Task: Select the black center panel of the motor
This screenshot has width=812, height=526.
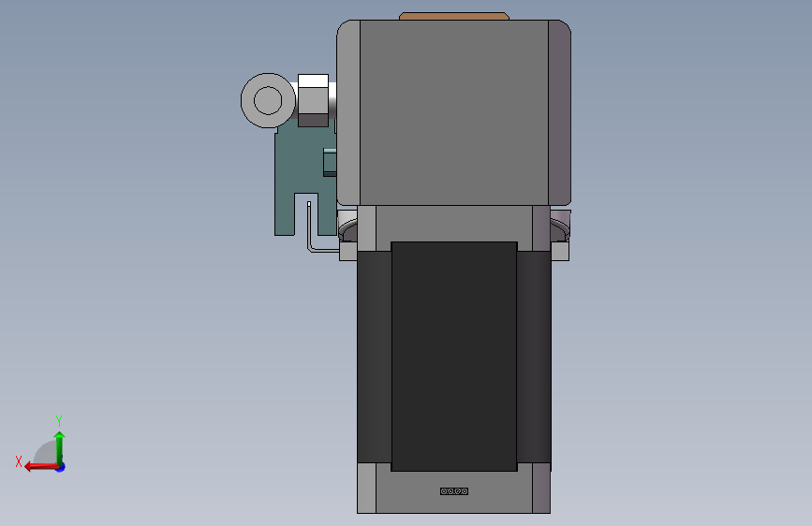Action: pos(454,357)
